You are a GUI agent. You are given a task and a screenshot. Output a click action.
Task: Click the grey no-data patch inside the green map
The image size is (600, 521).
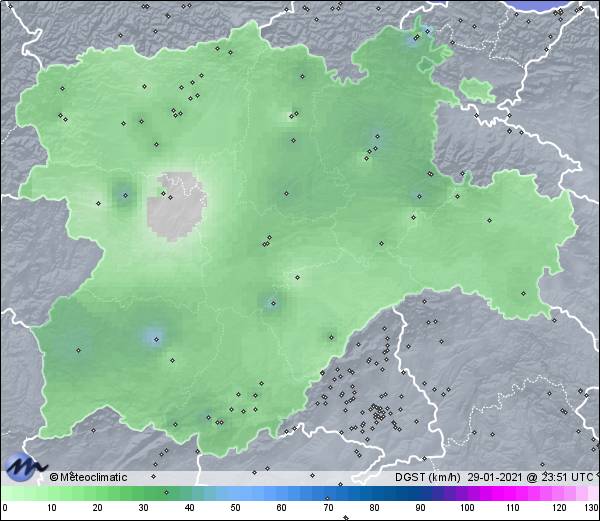click(x=177, y=207)
